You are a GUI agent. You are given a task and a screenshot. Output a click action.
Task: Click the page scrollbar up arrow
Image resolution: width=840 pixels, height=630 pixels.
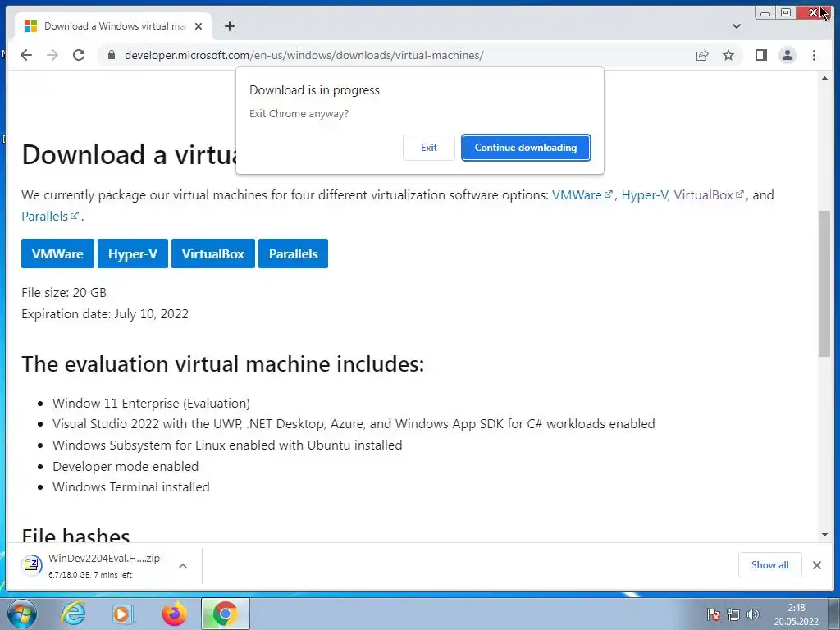(x=824, y=78)
